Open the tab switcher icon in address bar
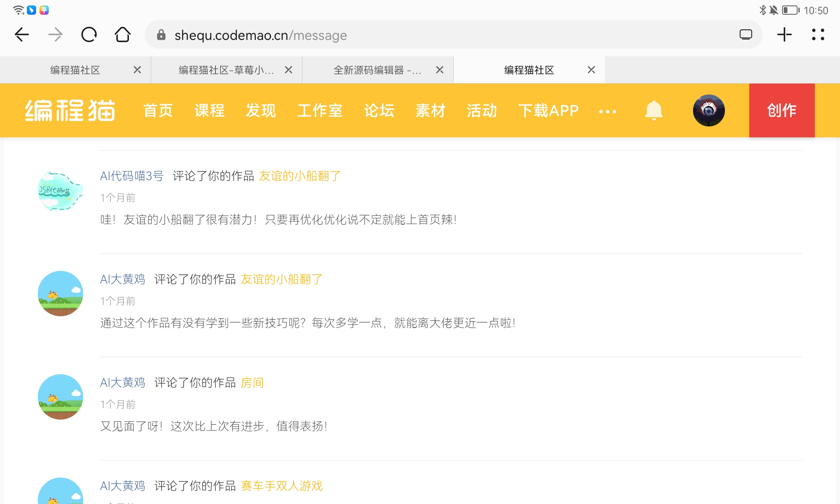 (x=746, y=34)
